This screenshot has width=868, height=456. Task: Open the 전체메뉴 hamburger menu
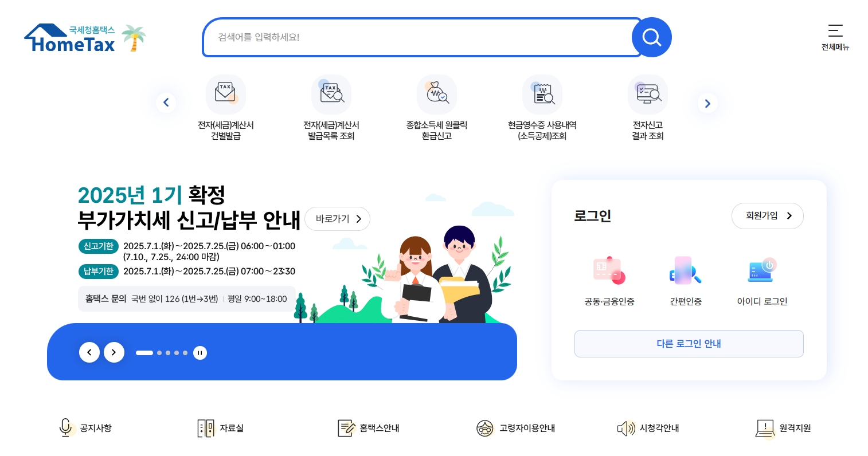coord(835,37)
